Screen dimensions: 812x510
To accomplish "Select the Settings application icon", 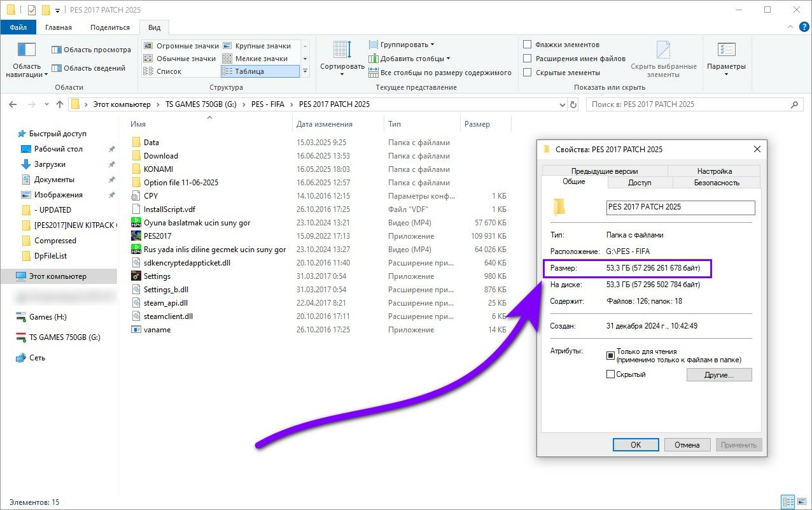I will click(x=136, y=276).
